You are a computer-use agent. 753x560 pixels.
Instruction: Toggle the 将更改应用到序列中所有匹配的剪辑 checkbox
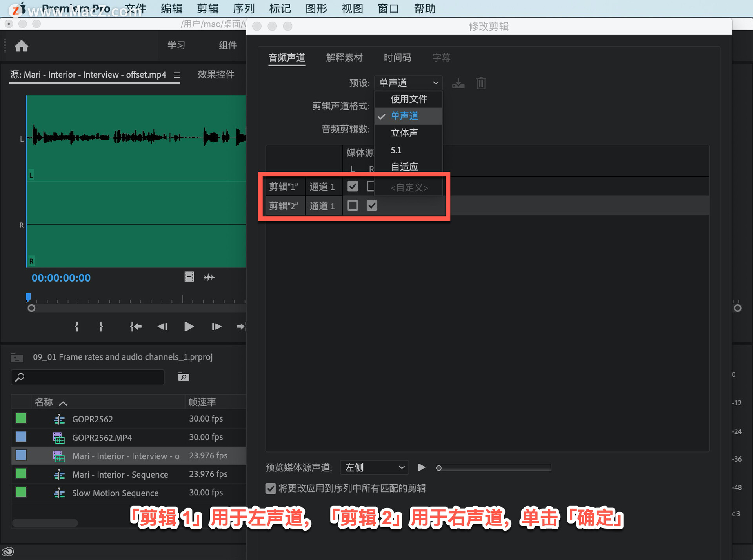point(271,488)
